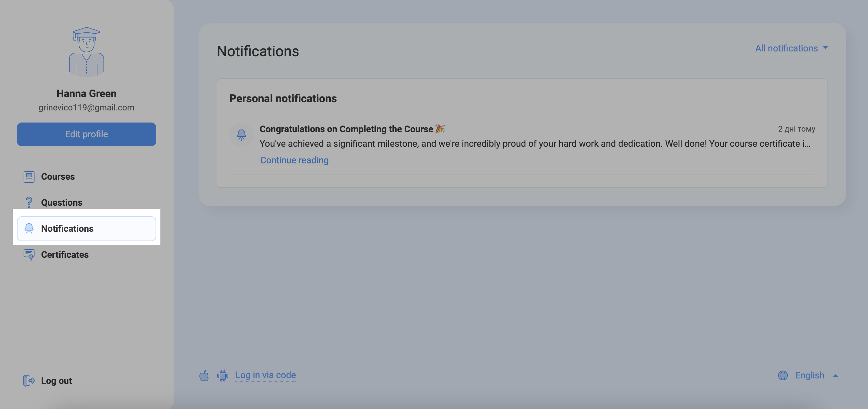This screenshot has width=868, height=409.
Task: Click the Log out door icon
Action: (29, 381)
